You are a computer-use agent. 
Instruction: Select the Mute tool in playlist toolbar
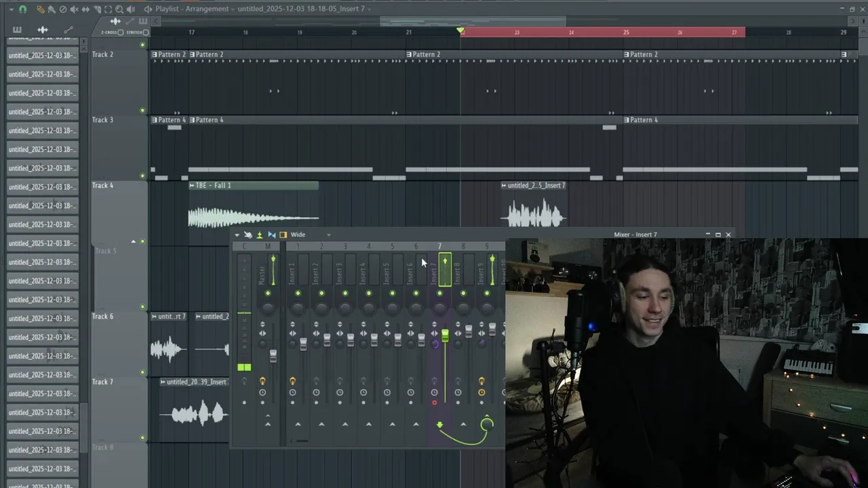tap(75, 9)
